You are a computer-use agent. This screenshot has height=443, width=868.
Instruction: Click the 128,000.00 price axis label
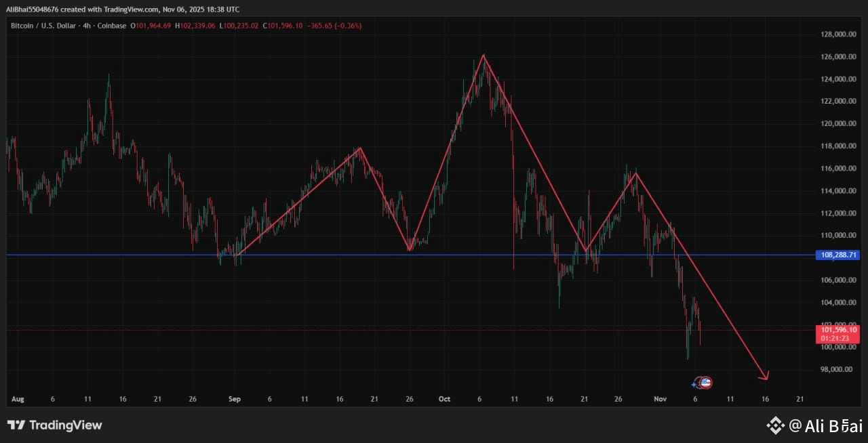pos(838,35)
